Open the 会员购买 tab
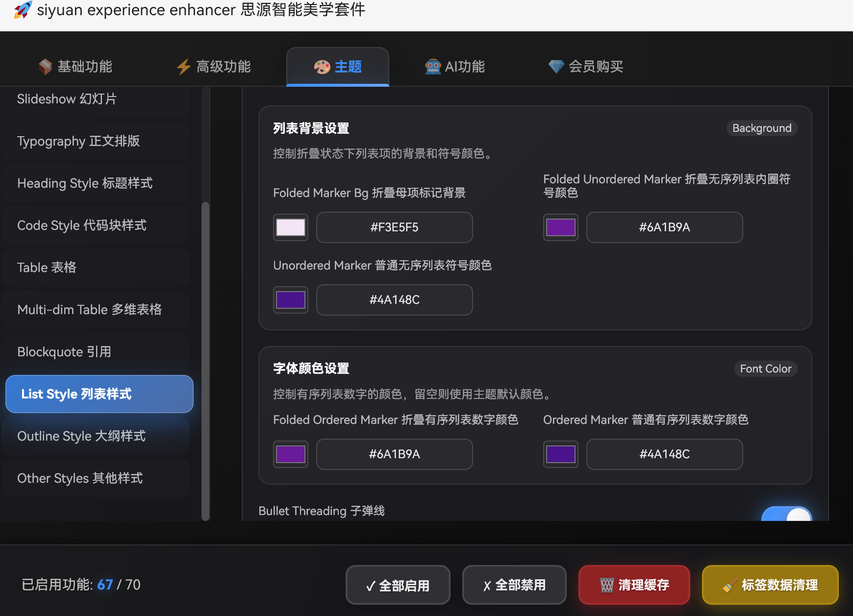The width and height of the screenshot is (853, 616). click(586, 67)
